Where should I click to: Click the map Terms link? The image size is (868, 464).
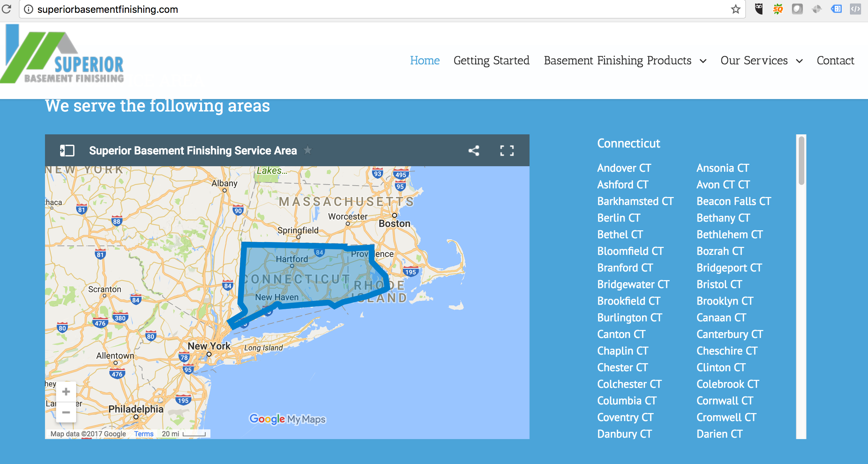click(144, 434)
